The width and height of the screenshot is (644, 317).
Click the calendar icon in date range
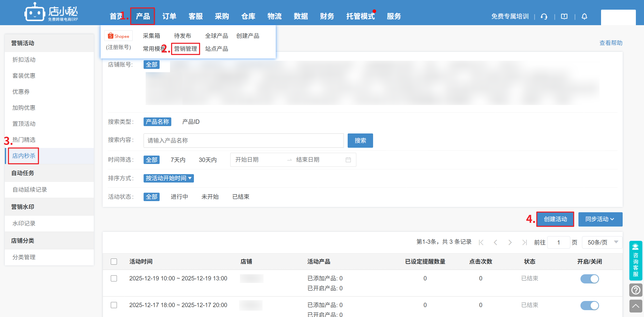click(x=348, y=160)
